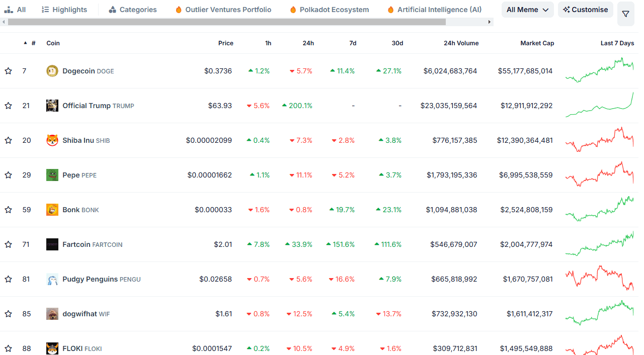644x355 pixels.
Task: Open the Bonk BONK link
Action: click(x=80, y=210)
